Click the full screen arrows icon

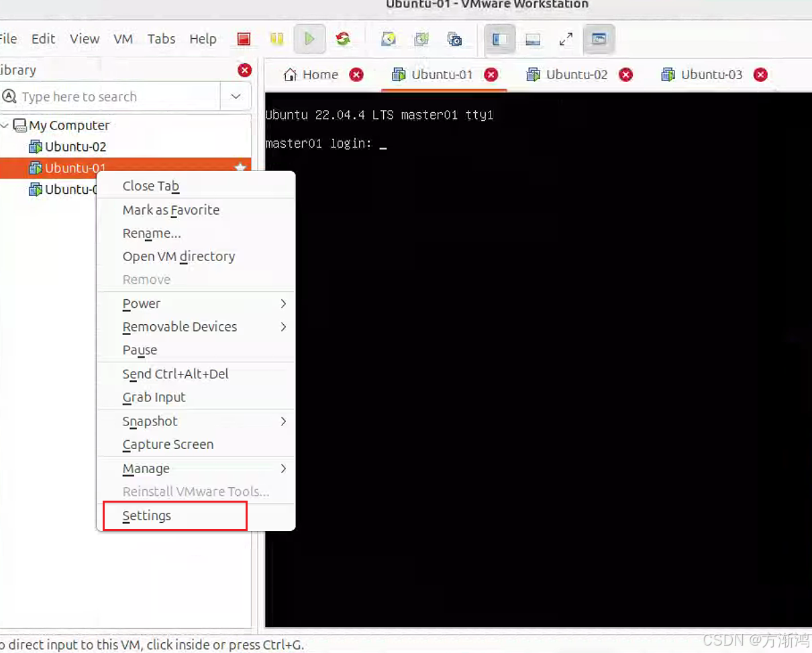coord(566,39)
